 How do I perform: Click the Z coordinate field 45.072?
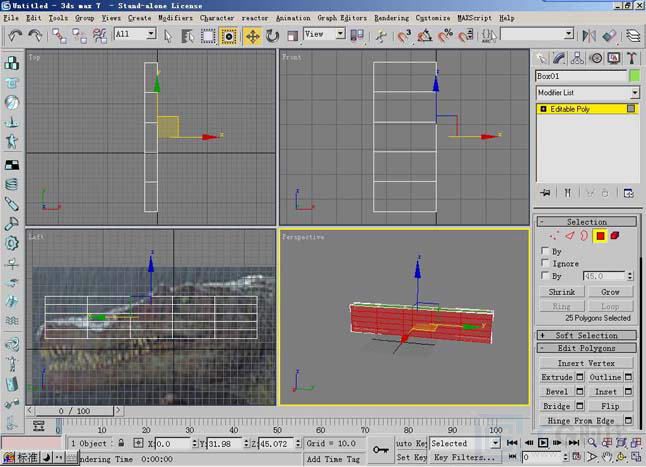tap(276, 444)
